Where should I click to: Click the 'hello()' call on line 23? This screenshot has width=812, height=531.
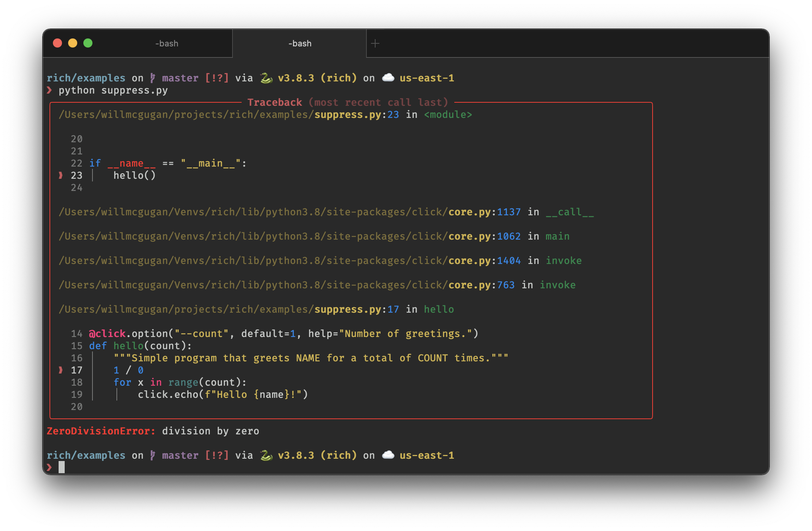134,176
